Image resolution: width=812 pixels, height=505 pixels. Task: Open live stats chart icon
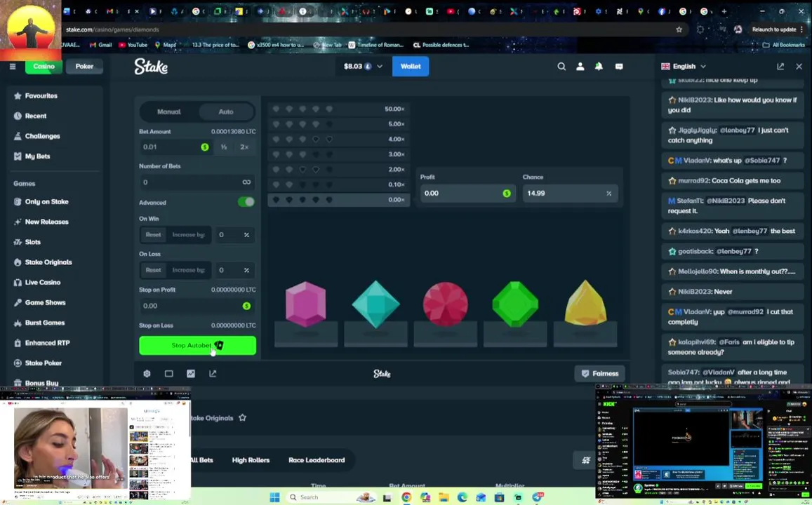point(191,374)
